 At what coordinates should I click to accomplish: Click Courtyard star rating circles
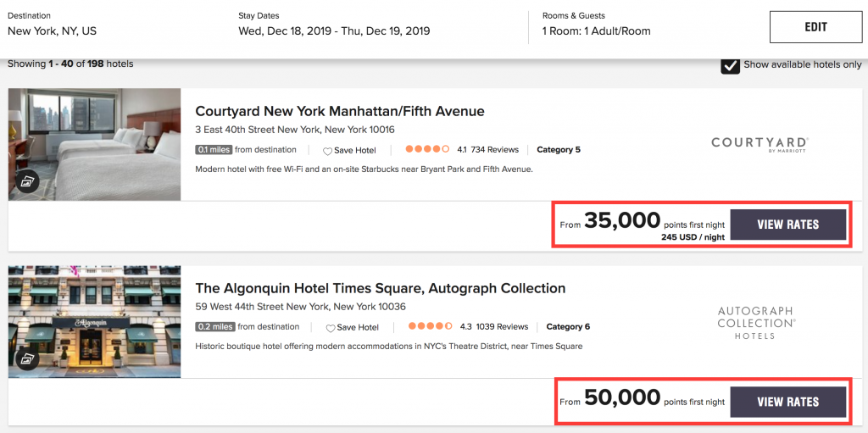[x=427, y=150]
